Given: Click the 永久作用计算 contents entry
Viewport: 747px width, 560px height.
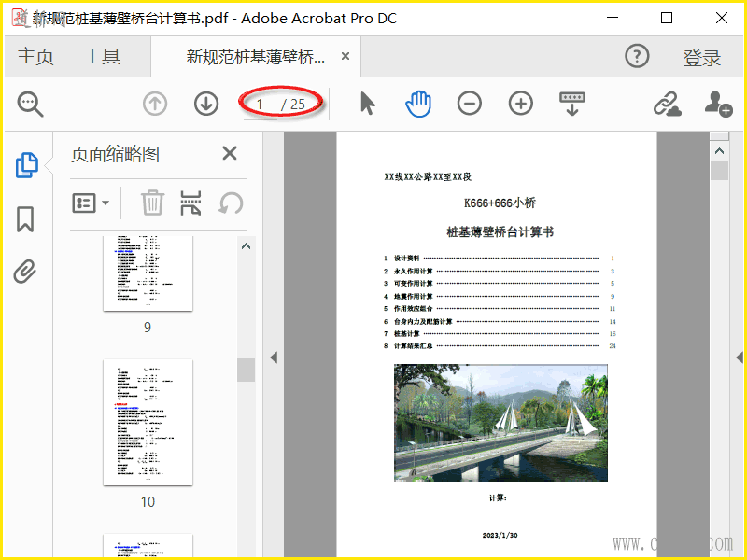Looking at the screenshot, I should 500,271.
